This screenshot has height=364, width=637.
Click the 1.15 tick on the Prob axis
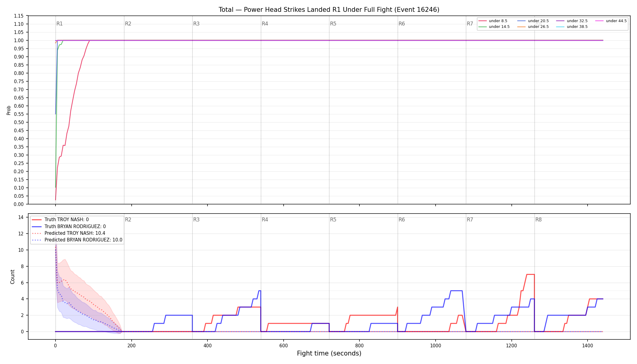pyautogui.click(x=19, y=16)
